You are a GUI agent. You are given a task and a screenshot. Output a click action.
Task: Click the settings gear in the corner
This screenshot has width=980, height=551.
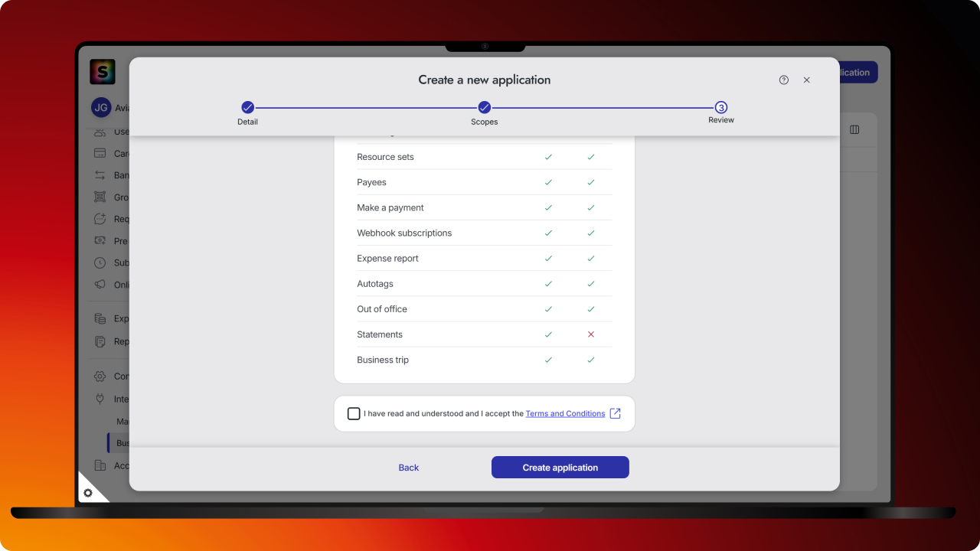click(x=88, y=493)
